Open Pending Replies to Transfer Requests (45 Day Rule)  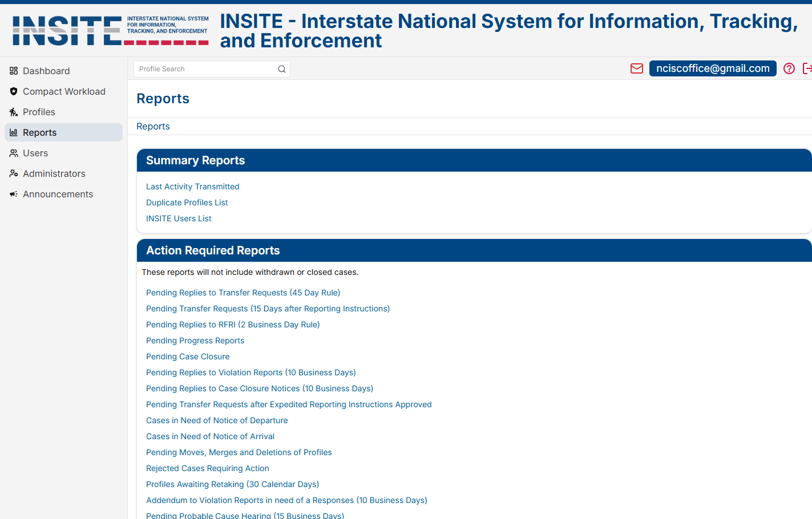243,293
